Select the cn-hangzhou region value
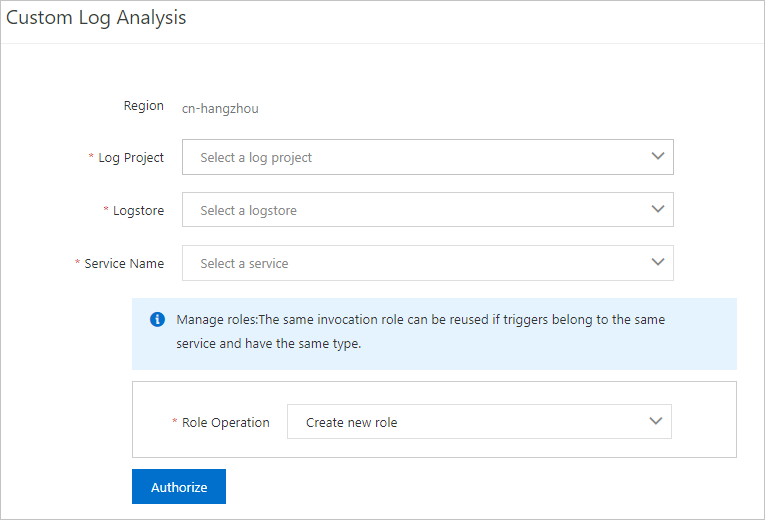Viewport: 765px width, 520px height. click(220, 108)
